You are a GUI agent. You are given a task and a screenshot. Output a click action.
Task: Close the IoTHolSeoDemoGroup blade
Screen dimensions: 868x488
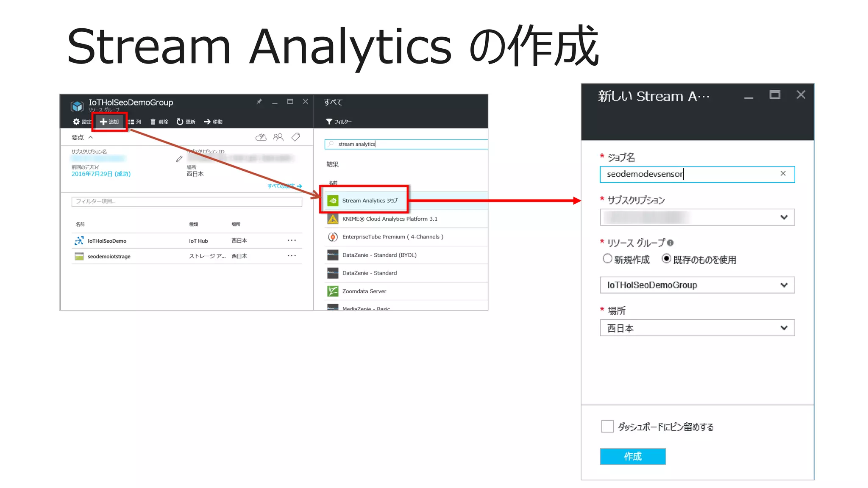click(x=305, y=102)
